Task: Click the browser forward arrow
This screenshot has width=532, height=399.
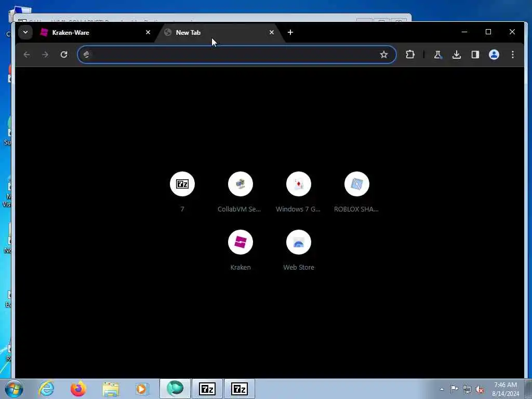Action: (45, 55)
